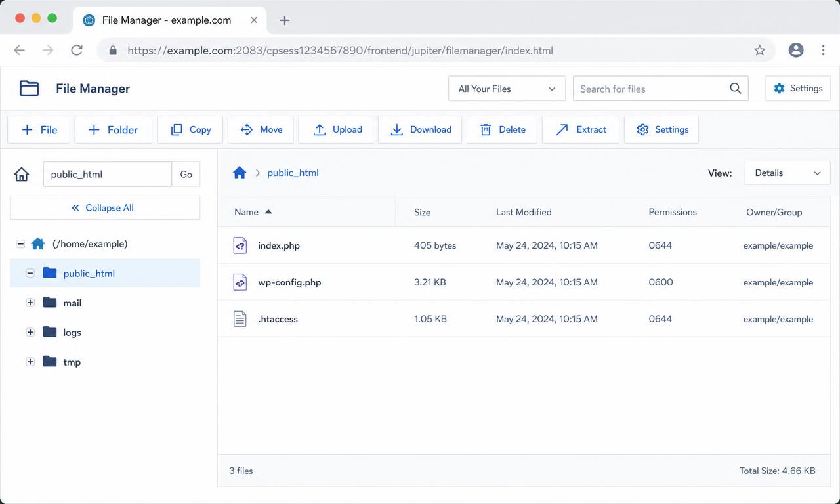Click the Go button
The width and height of the screenshot is (840, 504).
pyautogui.click(x=186, y=175)
